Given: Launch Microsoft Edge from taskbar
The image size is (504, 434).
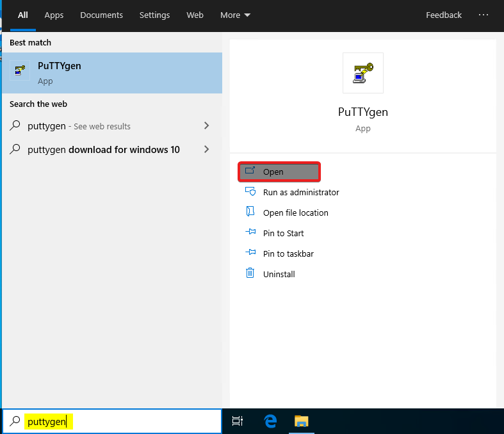Looking at the screenshot, I should 270,421.
